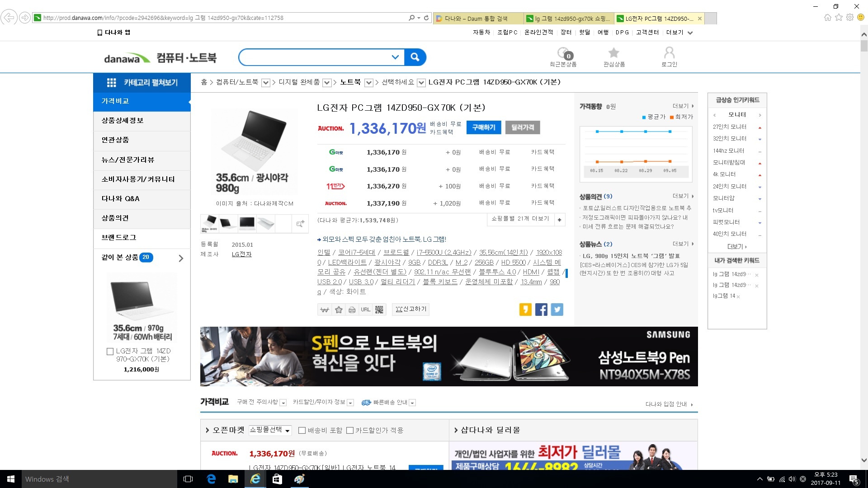Copy product URL using URL icon
The image size is (868, 488).
365,310
